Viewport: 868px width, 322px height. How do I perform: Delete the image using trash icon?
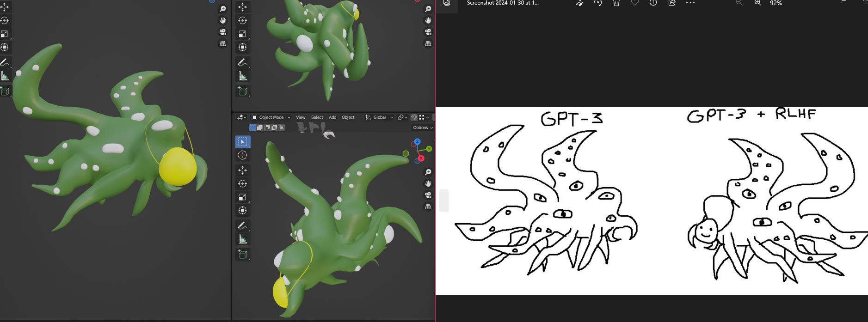click(x=616, y=3)
